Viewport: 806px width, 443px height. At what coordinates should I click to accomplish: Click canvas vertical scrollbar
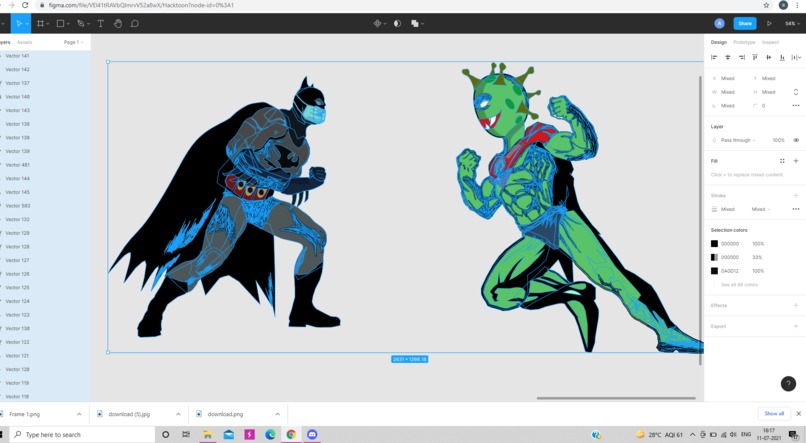700,221
